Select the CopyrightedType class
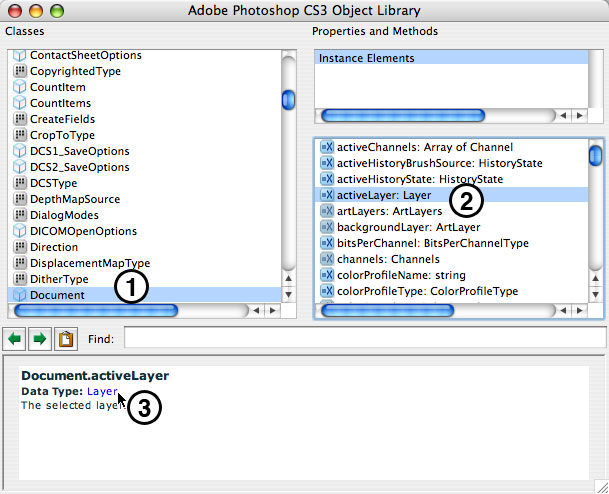This screenshot has width=609, height=494. pyautogui.click(x=75, y=71)
